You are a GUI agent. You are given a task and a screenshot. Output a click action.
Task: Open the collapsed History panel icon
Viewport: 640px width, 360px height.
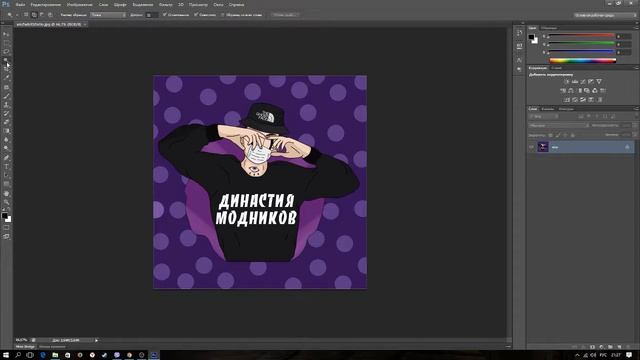coord(519,33)
